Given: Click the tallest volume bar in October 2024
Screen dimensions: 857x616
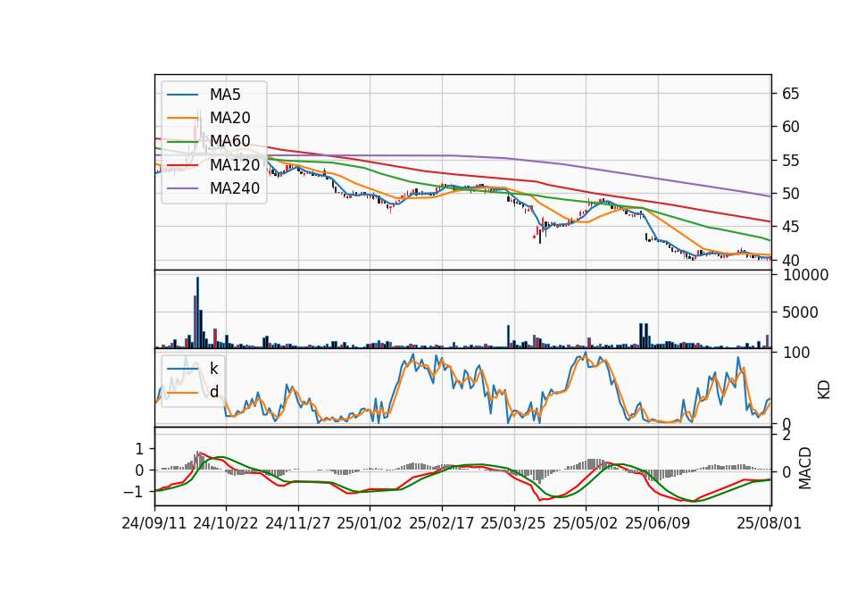Looking at the screenshot, I should pyautogui.click(x=198, y=312).
